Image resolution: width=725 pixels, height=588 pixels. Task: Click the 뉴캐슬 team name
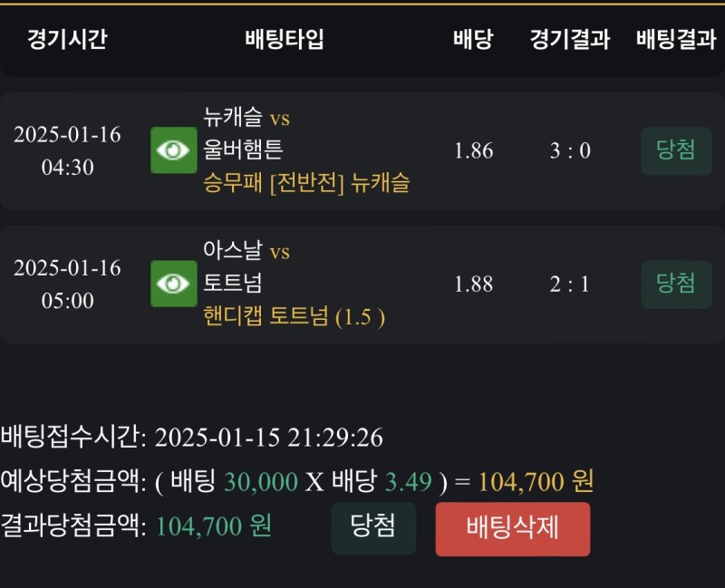(233, 117)
